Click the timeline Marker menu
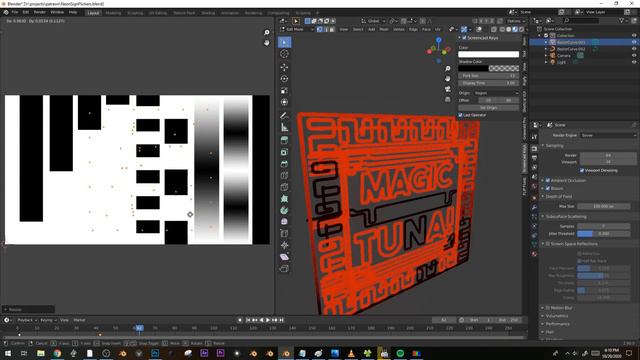640x360 pixels. (x=79, y=320)
